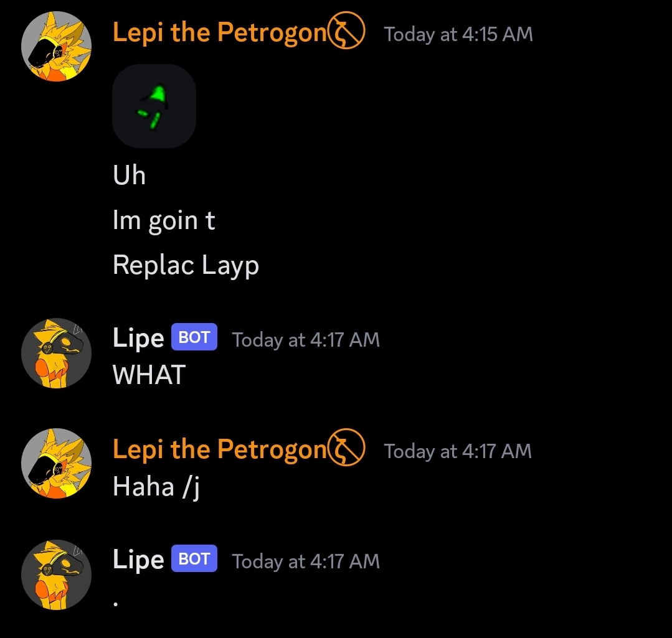The height and width of the screenshot is (638, 672).
Task: Click the BOT tag above the final dot message
Action: (x=194, y=559)
